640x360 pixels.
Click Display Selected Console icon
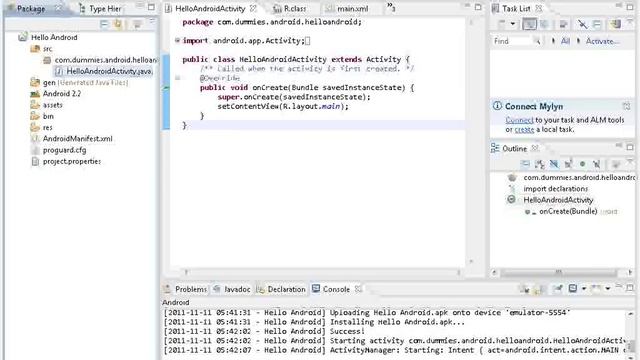pyautogui.click(x=573, y=289)
